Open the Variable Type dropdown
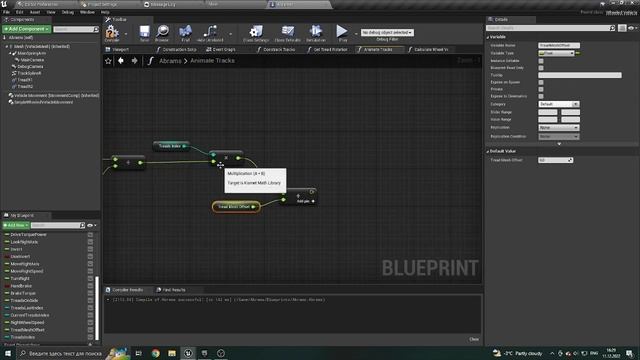The width and height of the screenshot is (640, 360). click(556, 53)
